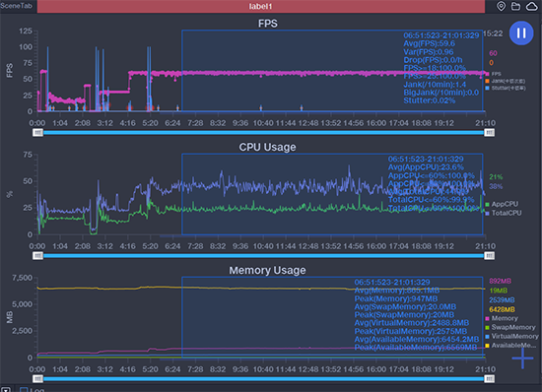Toggle TotalCPU series in legend
The height and width of the screenshot is (392, 542).
point(504,213)
